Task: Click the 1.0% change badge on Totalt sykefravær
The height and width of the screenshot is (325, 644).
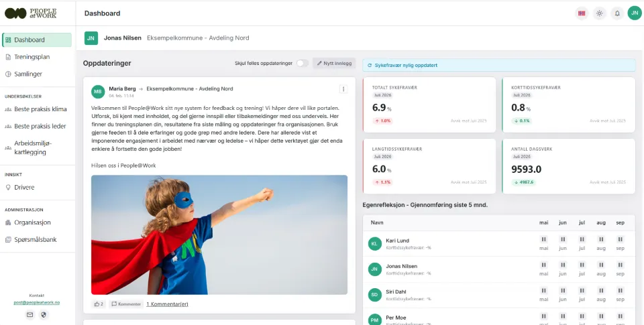Action: [x=382, y=121]
